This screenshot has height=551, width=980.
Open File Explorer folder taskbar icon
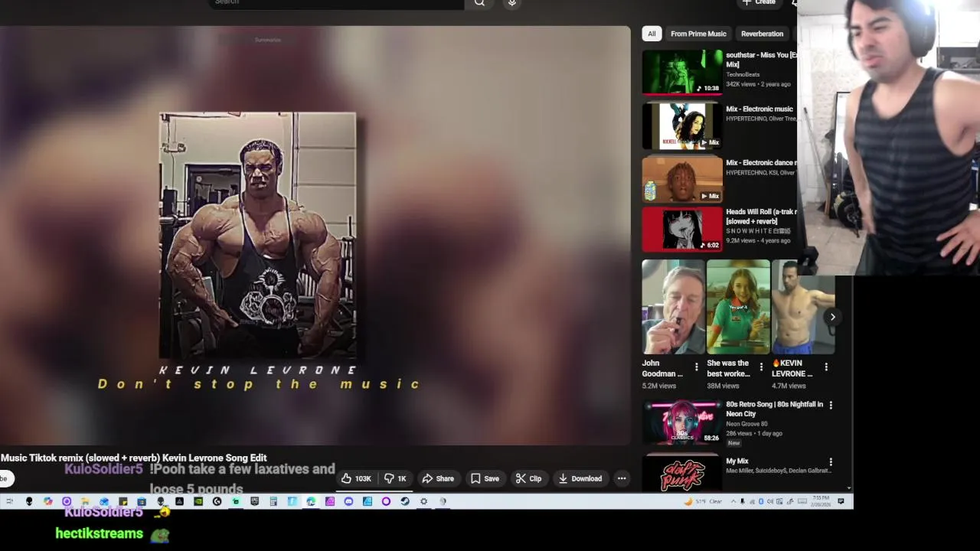pos(85,501)
